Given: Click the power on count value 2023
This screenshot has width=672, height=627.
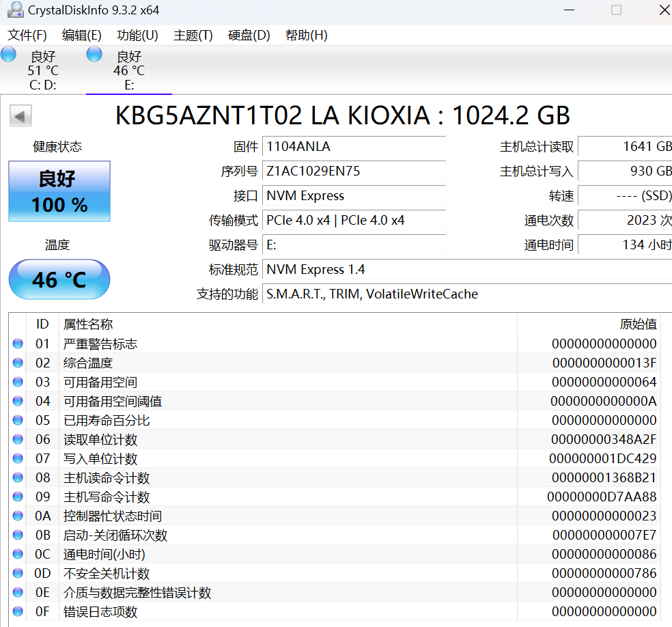Looking at the screenshot, I should pos(625,221).
